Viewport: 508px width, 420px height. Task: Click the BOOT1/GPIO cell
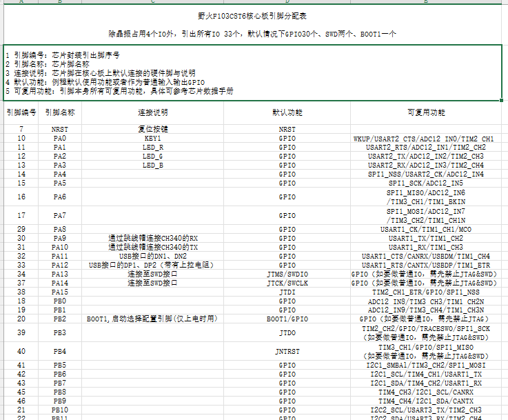[287, 319]
